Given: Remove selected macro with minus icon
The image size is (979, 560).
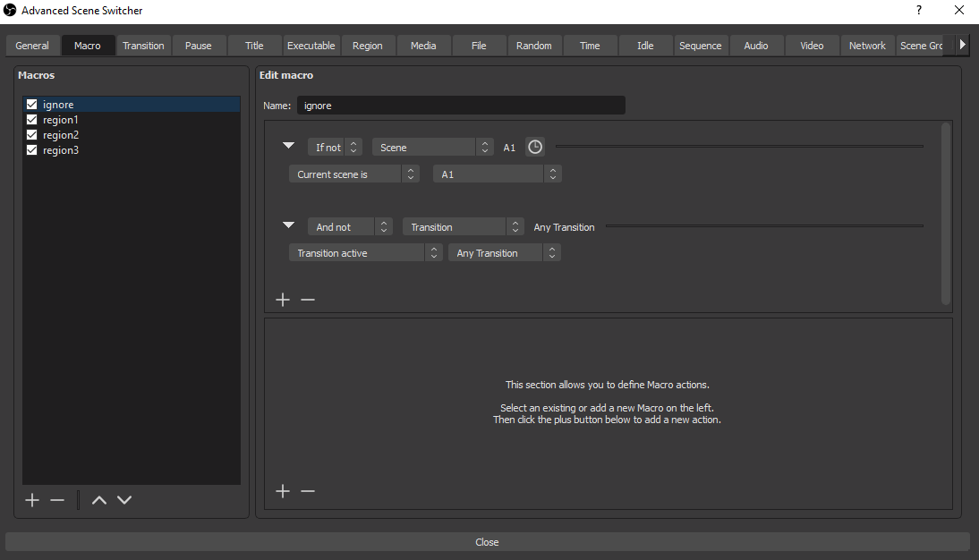Looking at the screenshot, I should 57,500.
